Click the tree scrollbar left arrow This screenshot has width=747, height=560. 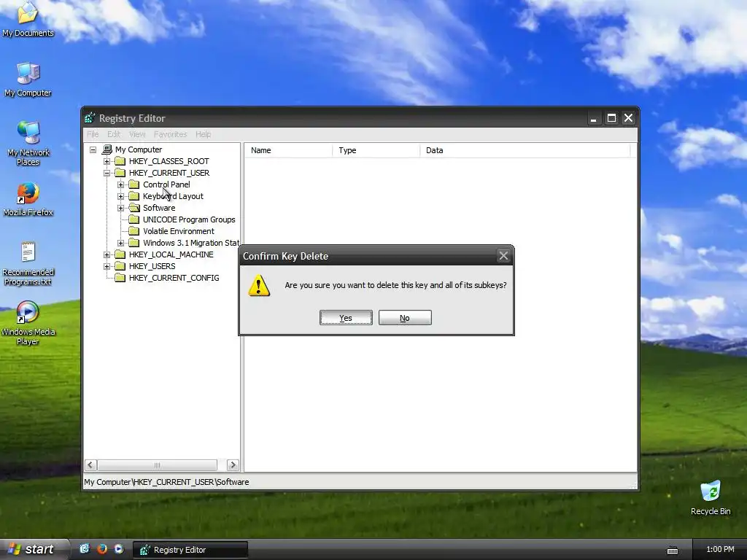click(90, 464)
